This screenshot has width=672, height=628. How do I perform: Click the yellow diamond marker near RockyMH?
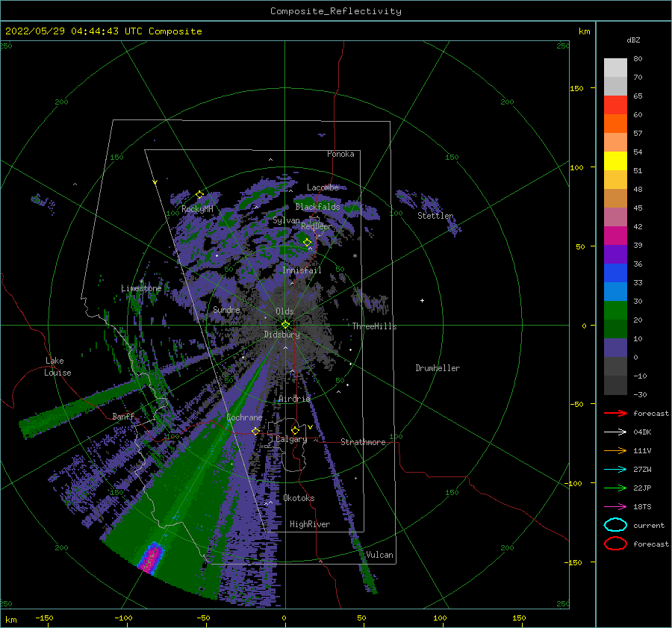click(x=199, y=195)
